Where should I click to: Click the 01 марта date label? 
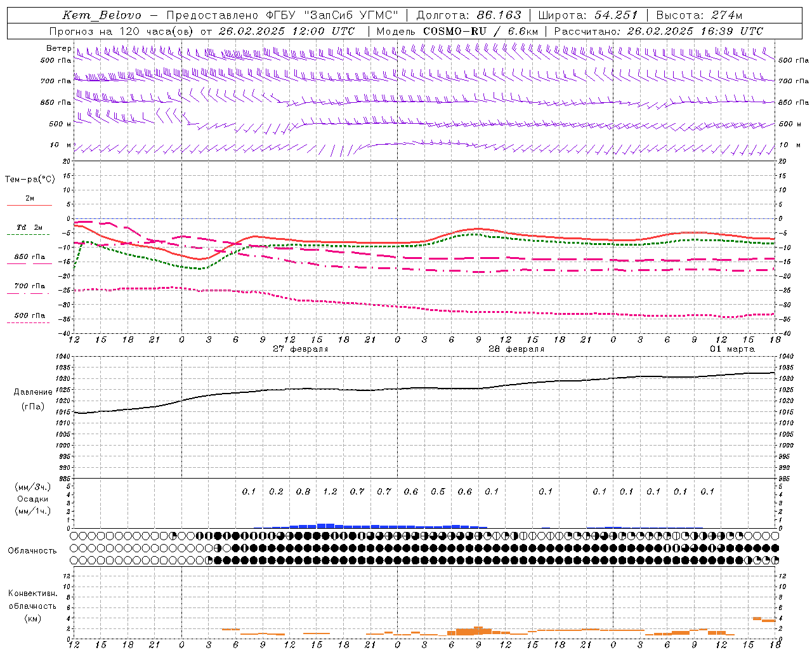click(732, 349)
